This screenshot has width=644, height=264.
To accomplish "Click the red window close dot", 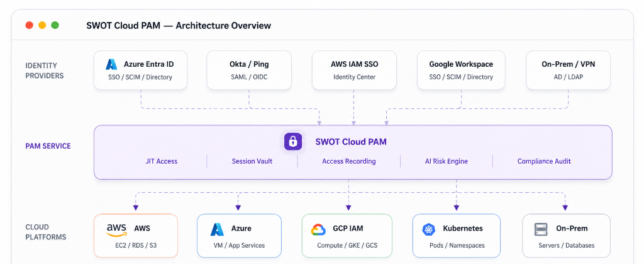I will pyautogui.click(x=29, y=25).
